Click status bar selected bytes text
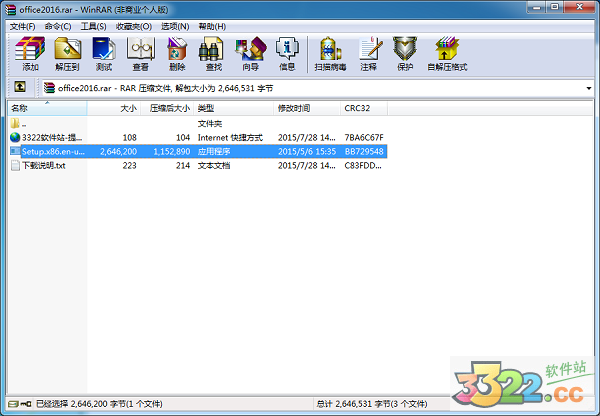Screen dimensions: 600x416 99,404
